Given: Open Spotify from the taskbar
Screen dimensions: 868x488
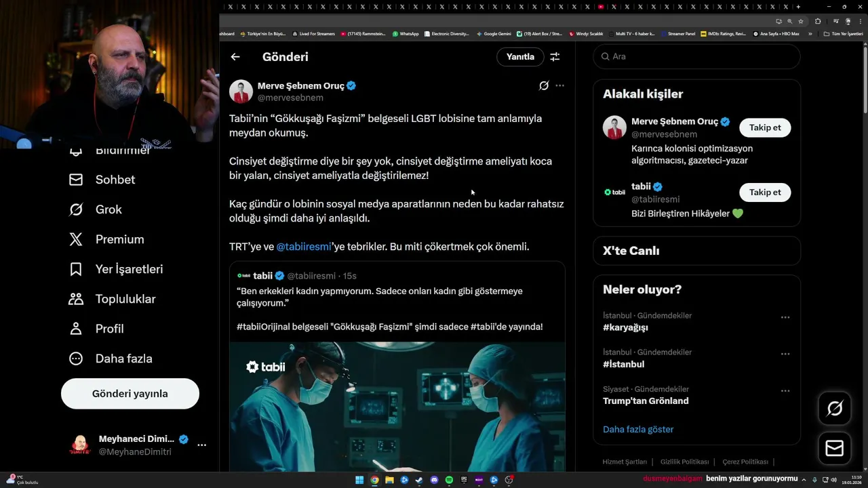Looking at the screenshot, I should tap(449, 480).
